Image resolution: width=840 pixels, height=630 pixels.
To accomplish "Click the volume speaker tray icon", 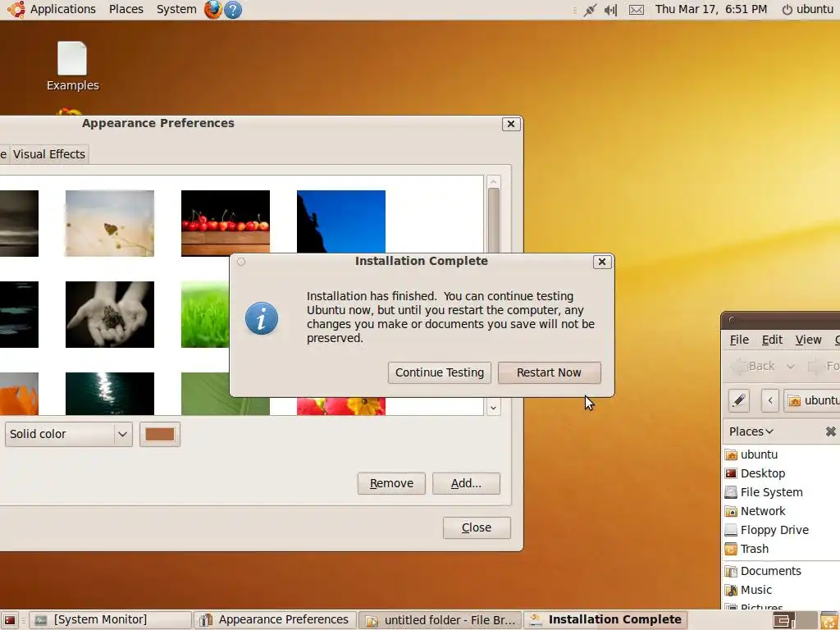I will point(610,10).
